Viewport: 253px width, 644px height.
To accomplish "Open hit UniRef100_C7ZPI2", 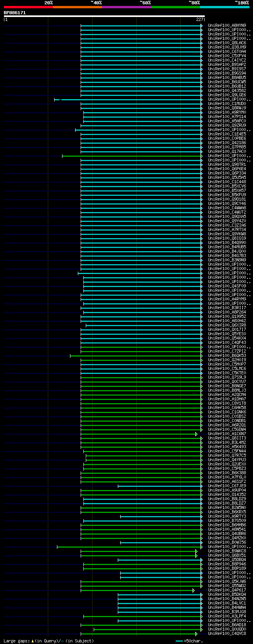I will pos(227,351).
